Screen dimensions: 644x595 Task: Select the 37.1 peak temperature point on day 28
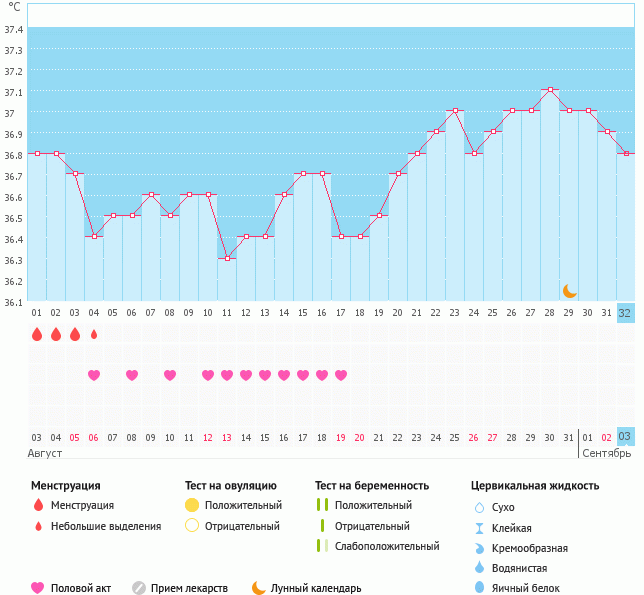pyautogui.click(x=550, y=90)
